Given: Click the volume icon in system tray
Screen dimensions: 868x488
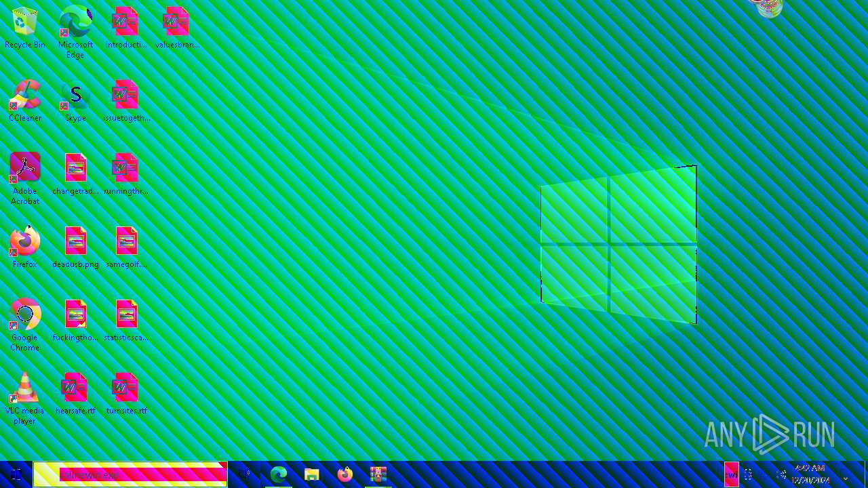Looking at the screenshot, I should pos(781,474).
